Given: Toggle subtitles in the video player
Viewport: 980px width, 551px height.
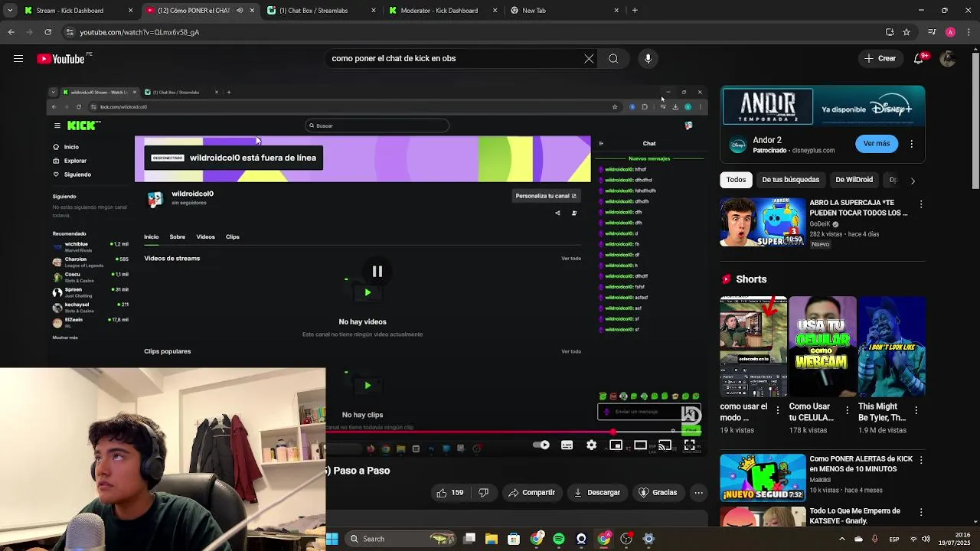Looking at the screenshot, I should click(567, 445).
